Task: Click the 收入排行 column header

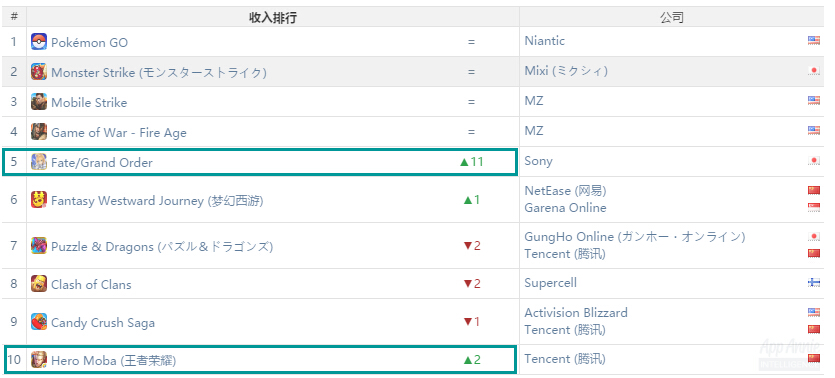Action: (x=273, y=18)
